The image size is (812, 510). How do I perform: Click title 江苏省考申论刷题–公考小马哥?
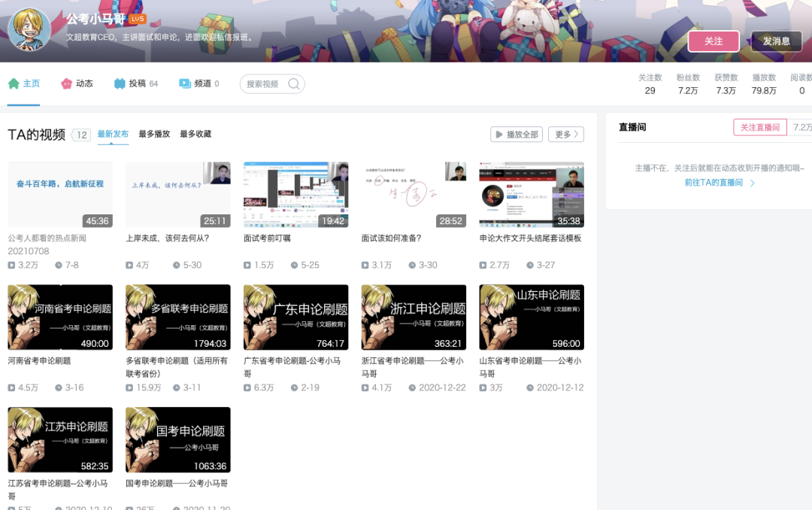coord(58,490)
